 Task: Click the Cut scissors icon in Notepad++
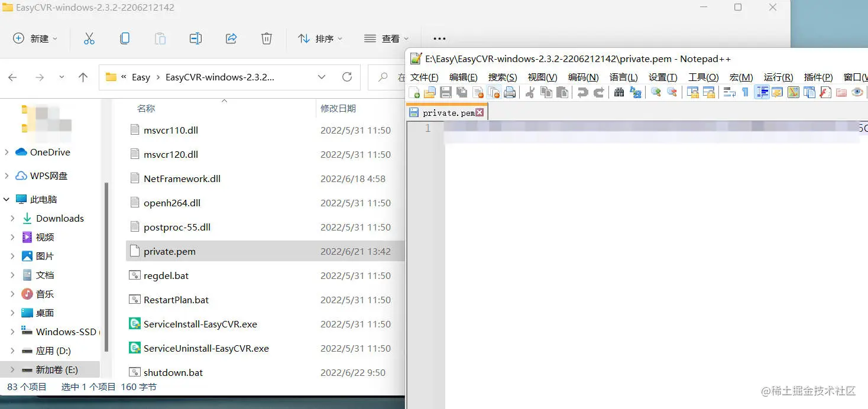[530, 92]
